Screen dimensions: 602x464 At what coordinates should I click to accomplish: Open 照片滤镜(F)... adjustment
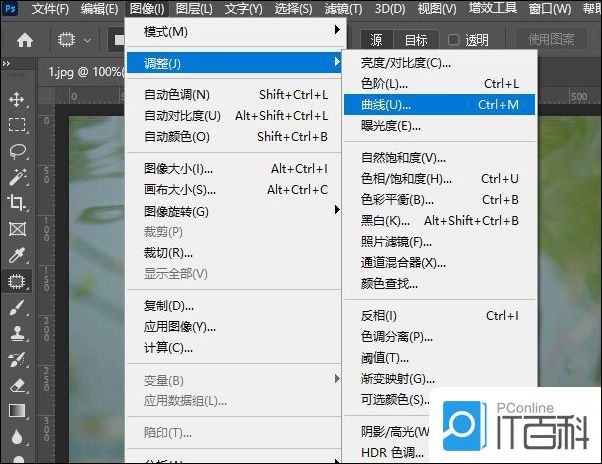tap(439, 242)
